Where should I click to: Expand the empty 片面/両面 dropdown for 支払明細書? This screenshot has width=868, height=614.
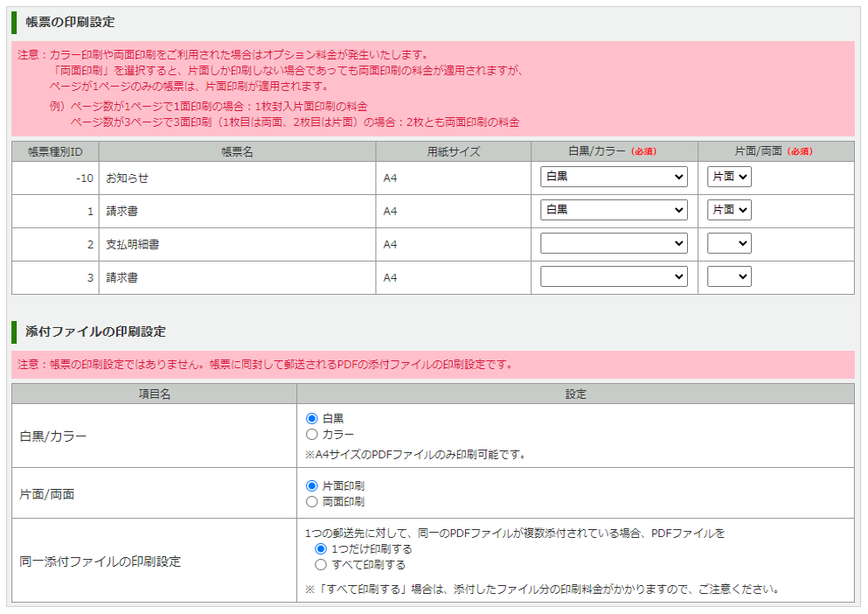pos(729,243)
